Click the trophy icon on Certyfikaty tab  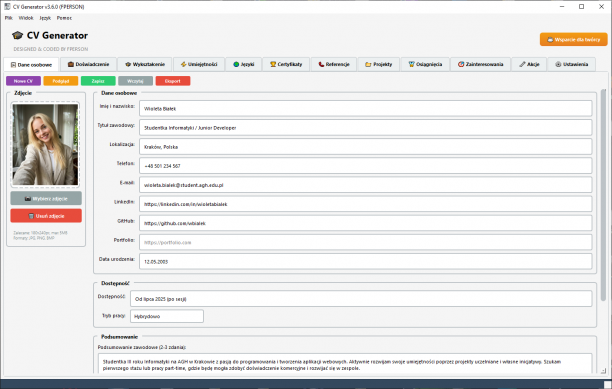point(273,64)
